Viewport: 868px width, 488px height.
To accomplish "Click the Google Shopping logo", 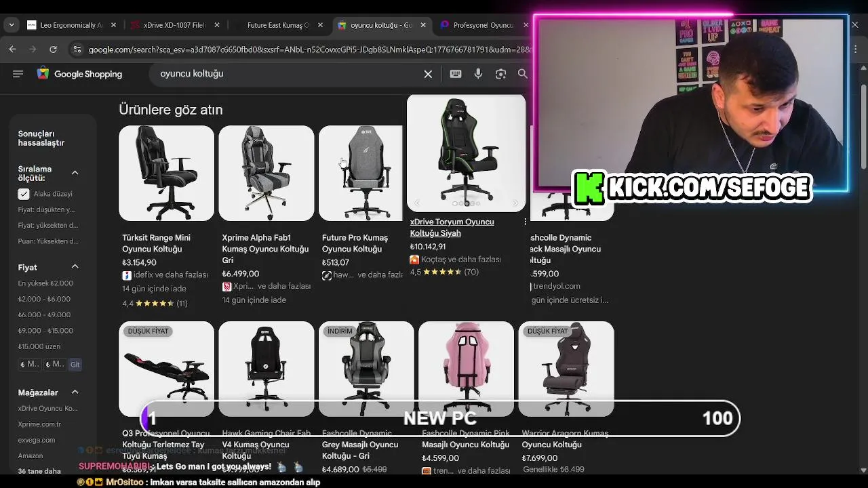I will 80,74.
